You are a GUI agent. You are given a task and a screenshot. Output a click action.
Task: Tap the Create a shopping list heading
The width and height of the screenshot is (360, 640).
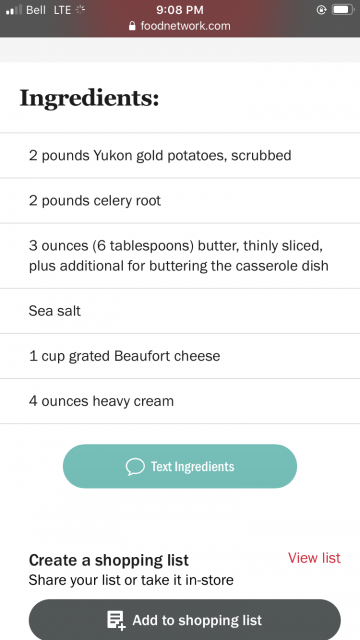coord(109,560)
